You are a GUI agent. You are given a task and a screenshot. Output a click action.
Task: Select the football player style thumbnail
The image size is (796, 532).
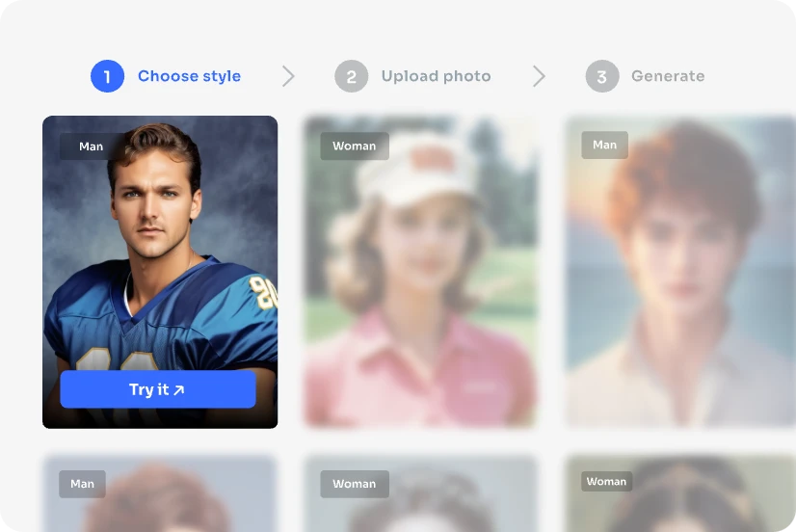point(160,272)
